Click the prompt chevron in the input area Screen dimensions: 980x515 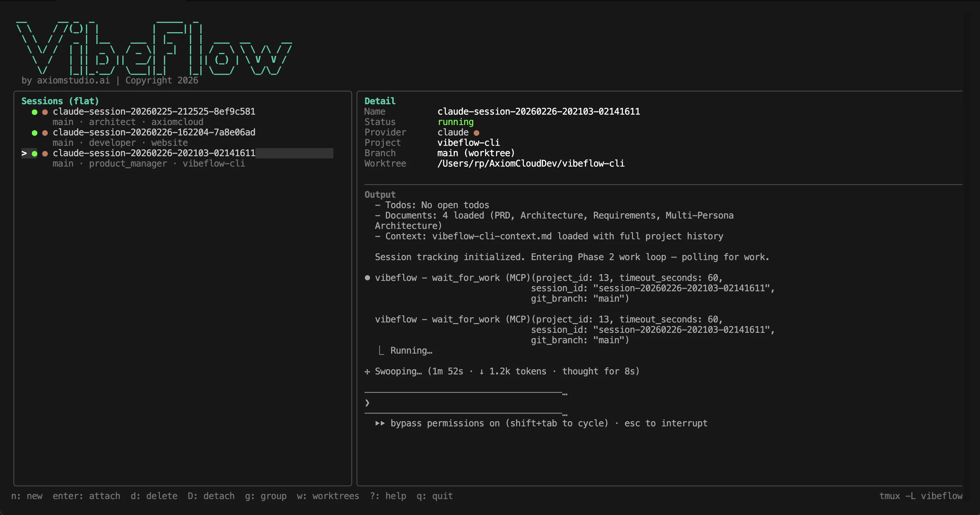[x=367, y=403]
